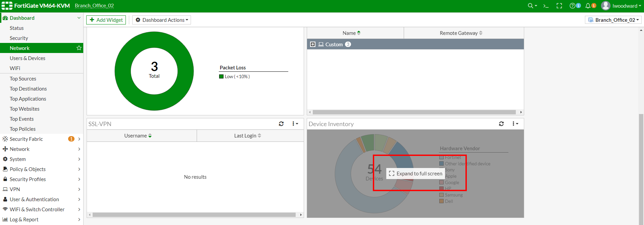Click SSL-VPN scrollbar right arrow
Image resolution: width=644 pixels, height=225 pixels.
coord(301,215)
